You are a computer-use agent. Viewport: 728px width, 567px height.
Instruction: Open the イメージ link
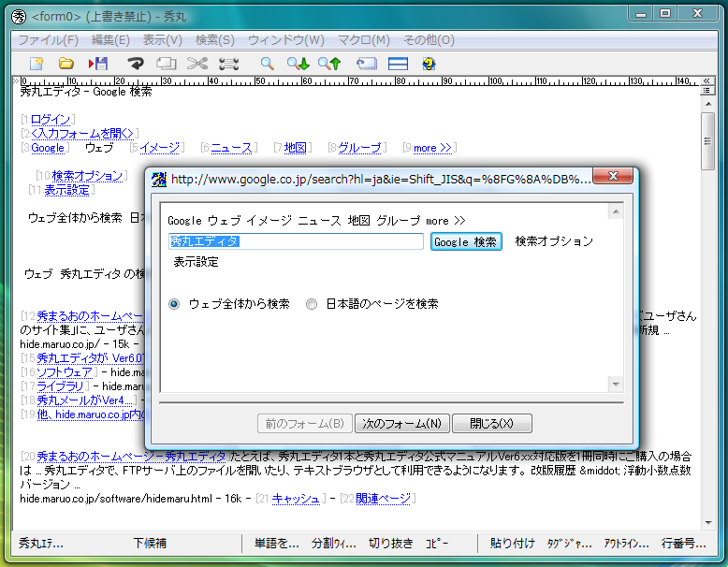click(160, 148)
